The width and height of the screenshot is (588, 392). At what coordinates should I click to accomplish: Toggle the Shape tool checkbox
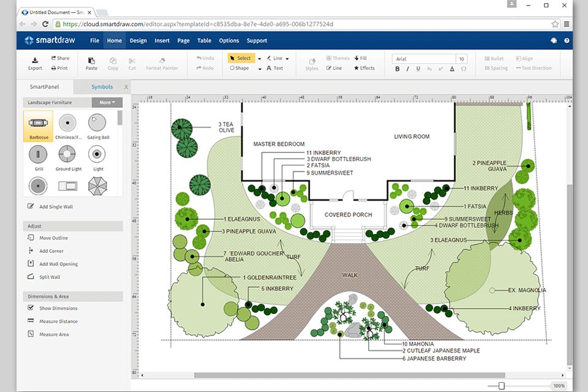tap(233, 68)
